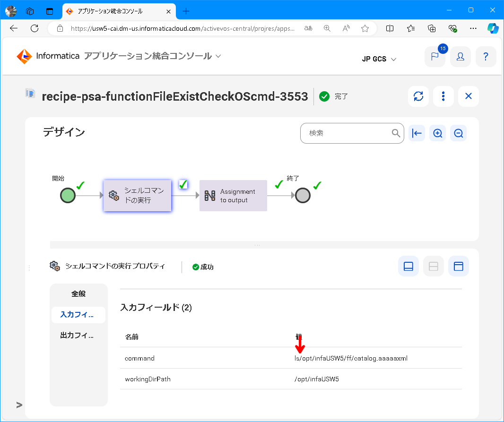Zoom in on the design canvas
The height and width of the screenshot is (422, 504).
click(x=437, y=133)
